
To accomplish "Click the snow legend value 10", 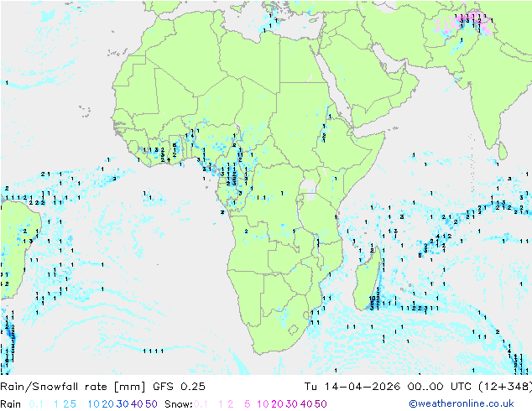I will (x=263, y=404).
